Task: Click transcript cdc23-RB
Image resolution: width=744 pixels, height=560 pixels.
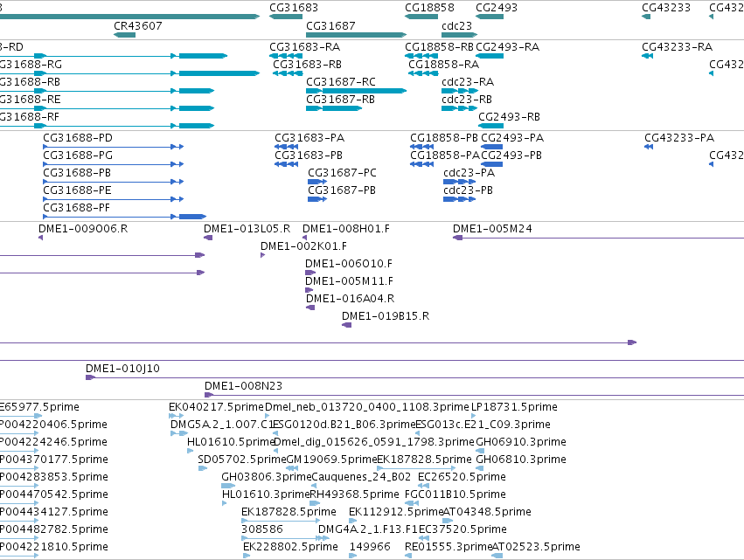Action: tap(467, 100)
